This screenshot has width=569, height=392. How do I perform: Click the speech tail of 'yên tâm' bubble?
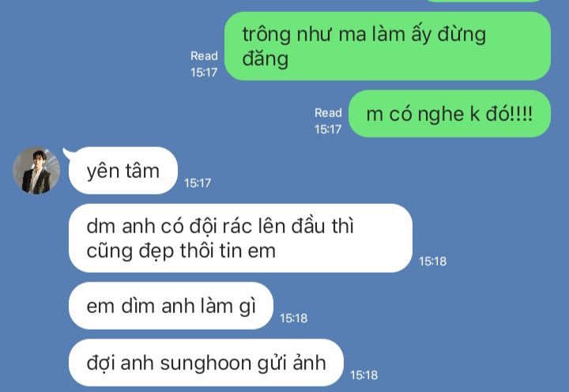tap(67, 153)
